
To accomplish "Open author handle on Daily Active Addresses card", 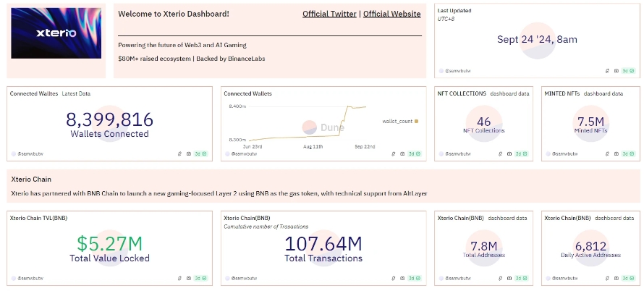I will [x=564, y=278].
